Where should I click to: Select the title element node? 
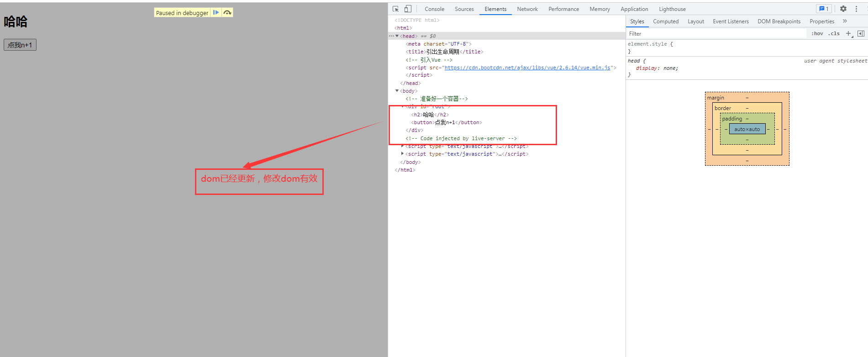[x=444, y=52]
